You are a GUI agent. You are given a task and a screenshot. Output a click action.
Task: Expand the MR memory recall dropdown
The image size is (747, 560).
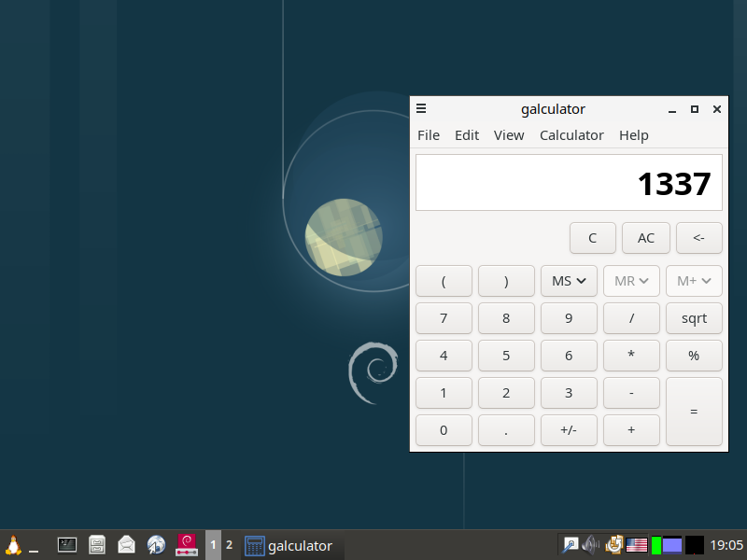(x=631, y=281)
